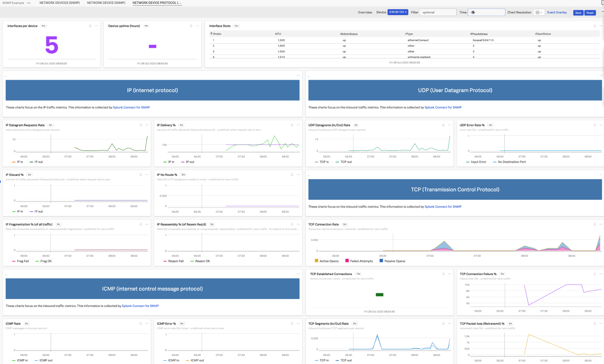Toggle Failed Attempts in TCP Connection Rate legend
The width and height of the screenshot is (604, 364).
(359, 261)
